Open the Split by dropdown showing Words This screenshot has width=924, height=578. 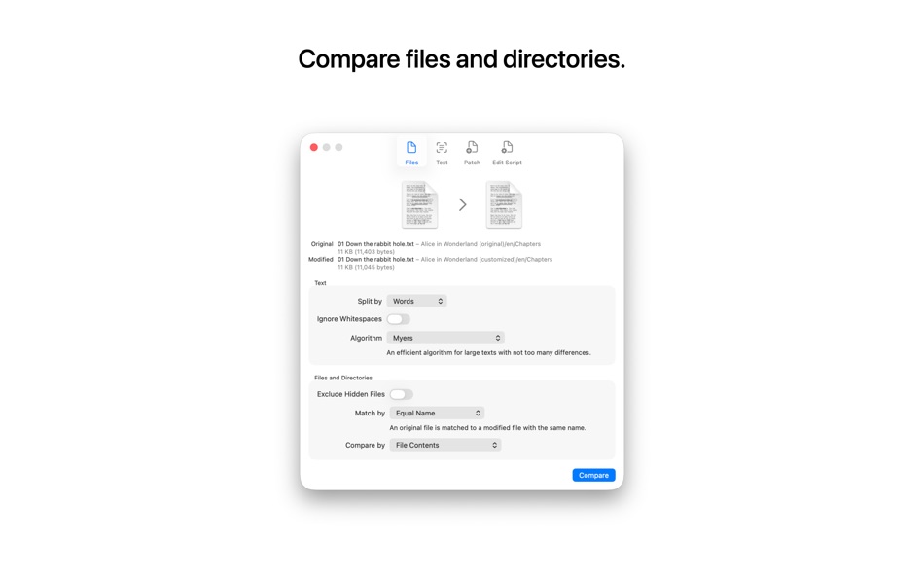click(416, 301)
